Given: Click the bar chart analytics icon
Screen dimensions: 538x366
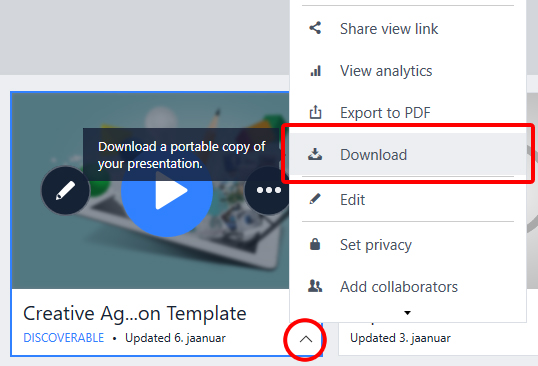Looking at the screenshot, I should [315, 71].
